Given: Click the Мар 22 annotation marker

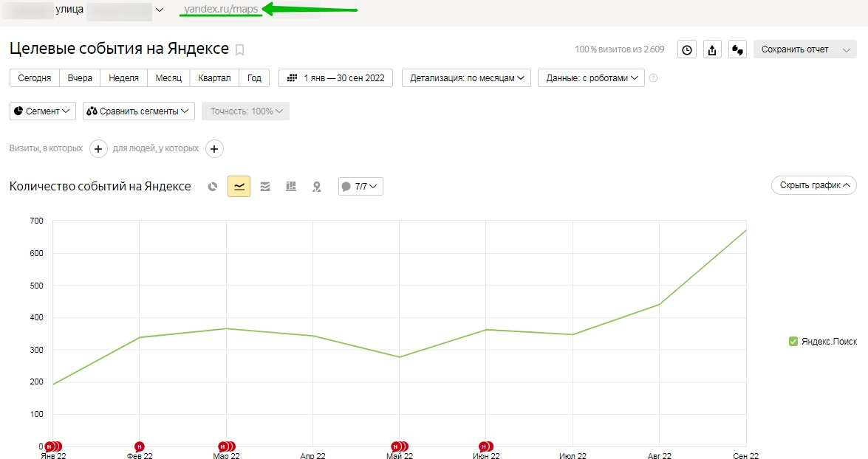Looking at the screenshot, I should click(x=226, y=447).
